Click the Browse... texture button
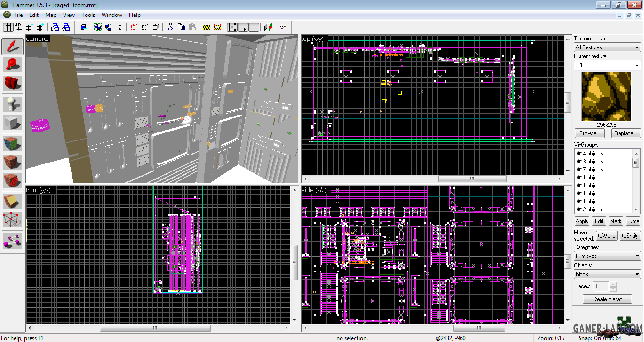Screen dimensions: 644x342 coord(590,133)
